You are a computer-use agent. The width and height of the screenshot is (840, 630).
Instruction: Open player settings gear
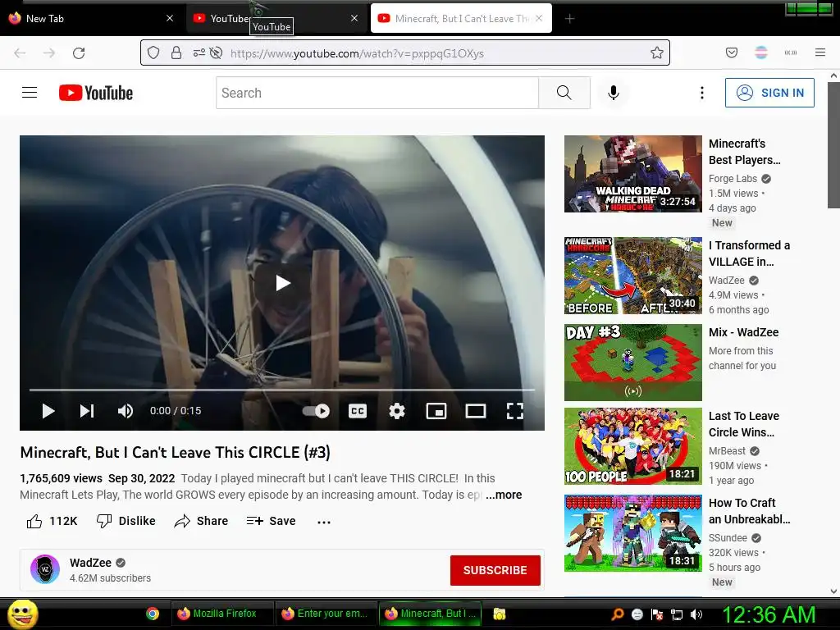[x=396, y=411]
